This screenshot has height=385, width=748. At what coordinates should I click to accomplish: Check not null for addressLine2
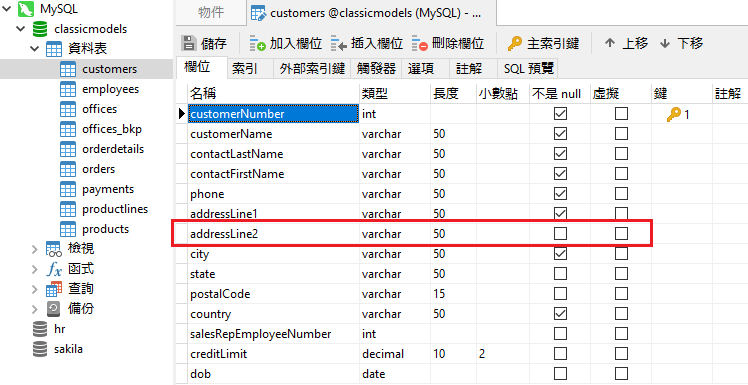[560, 233]
